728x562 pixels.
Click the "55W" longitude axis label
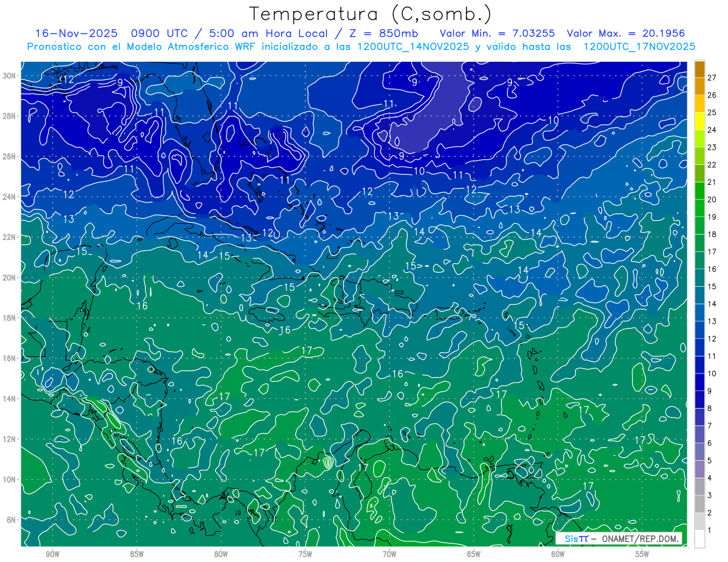pos(642,554)
